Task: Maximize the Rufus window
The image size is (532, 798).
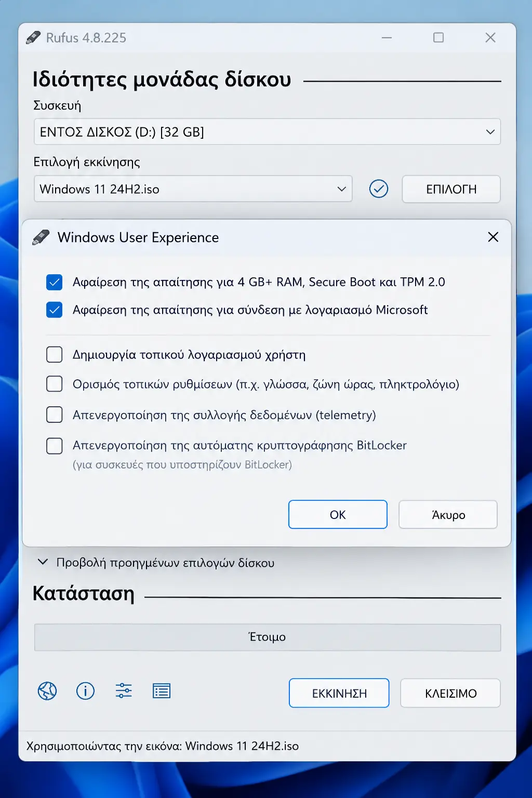Action: pos(438,37)
